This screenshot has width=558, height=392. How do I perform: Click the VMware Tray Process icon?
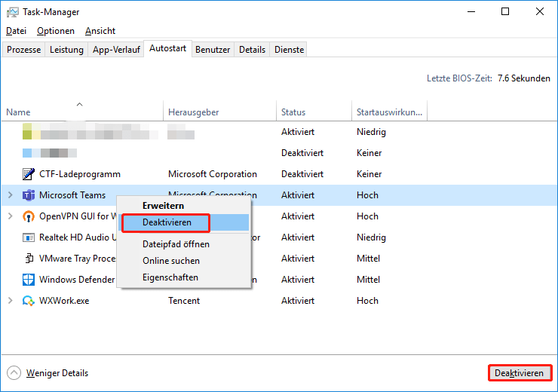coord(29,259)
